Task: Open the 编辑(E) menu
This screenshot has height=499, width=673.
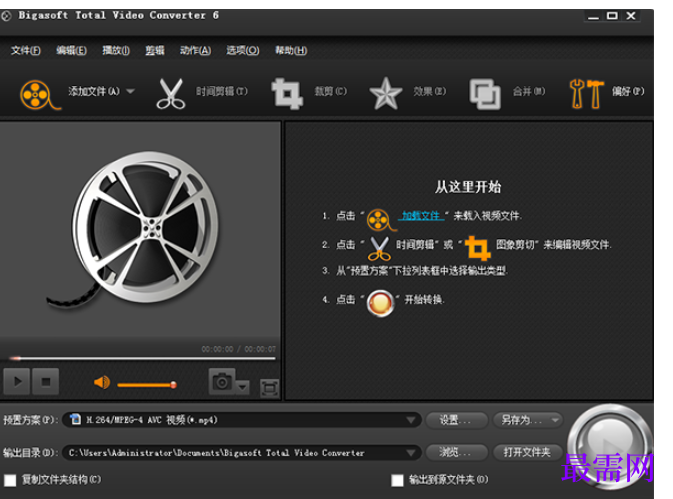Action: click(71, 51)
